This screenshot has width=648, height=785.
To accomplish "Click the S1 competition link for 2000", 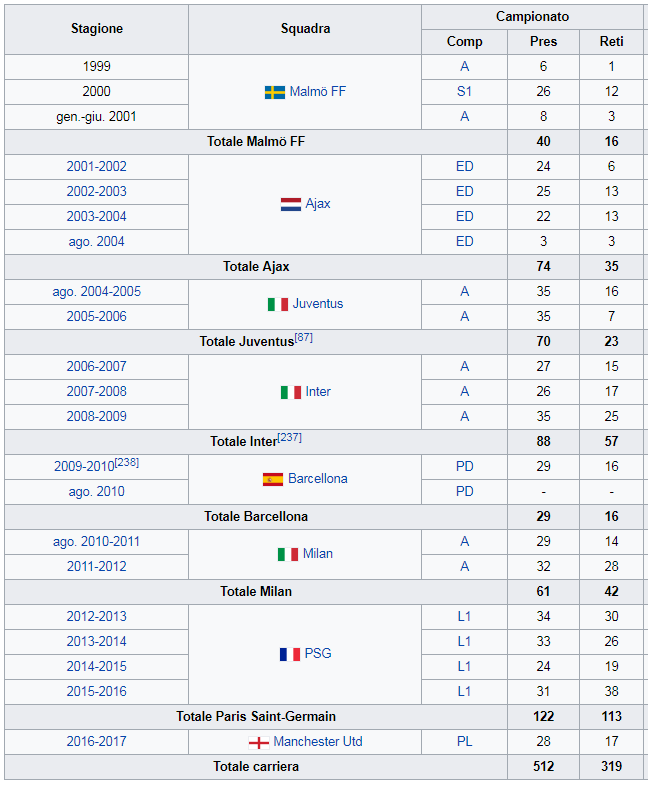I will (464, 92).
